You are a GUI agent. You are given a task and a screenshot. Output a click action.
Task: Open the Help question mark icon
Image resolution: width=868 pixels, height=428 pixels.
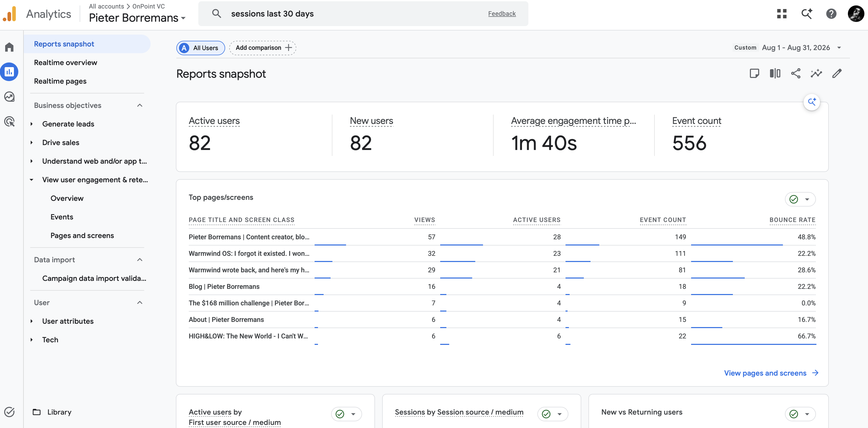tap(831, 14)
